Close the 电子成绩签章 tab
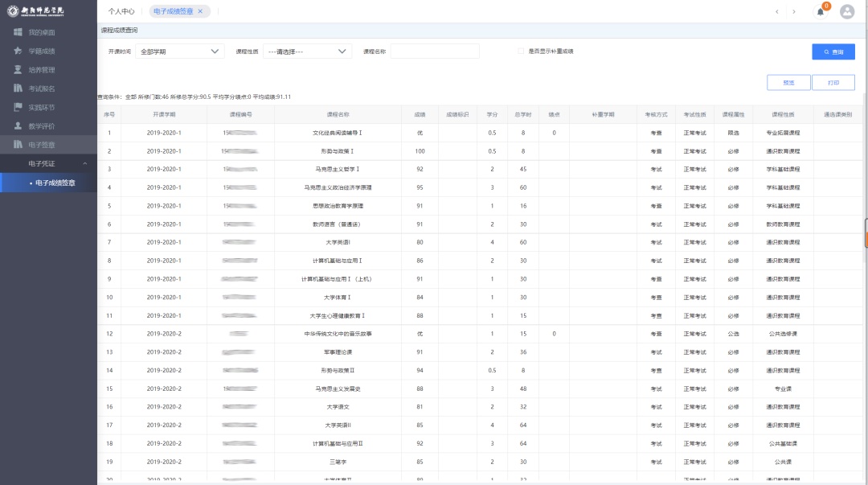Image resolution: width=868 pixels, height=485 pixels. tap(200, 11)
